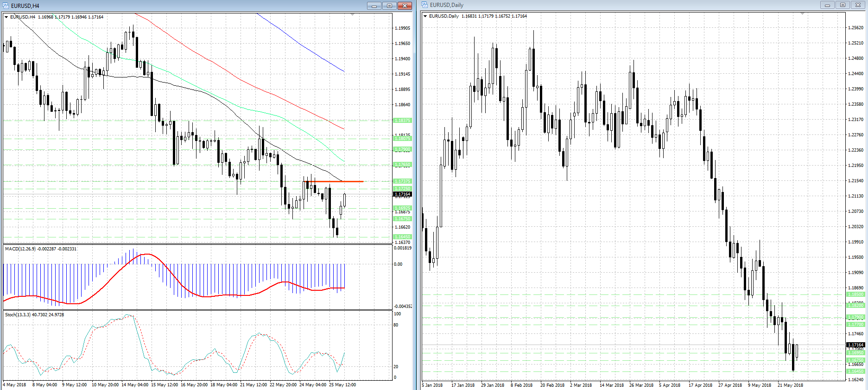Click the triangle before the EURUSD,H4 chart label
Image resolution: width=868 pixels, height=390 pixels.
[x=6, y=17]
